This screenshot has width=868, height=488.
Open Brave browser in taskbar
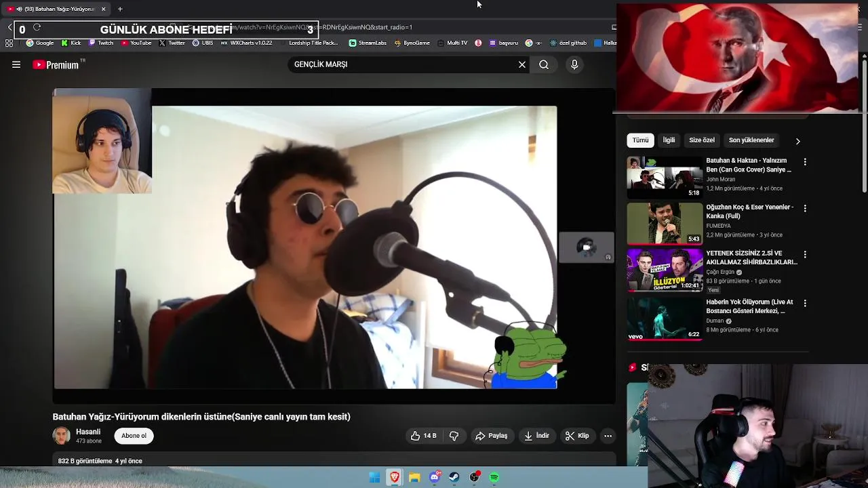[395, 478]
